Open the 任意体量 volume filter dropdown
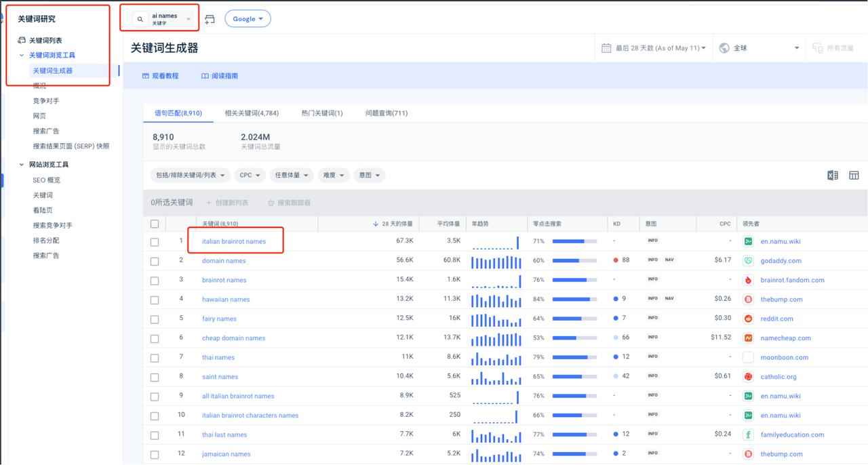Screen dimensions: 868x465 292,176
